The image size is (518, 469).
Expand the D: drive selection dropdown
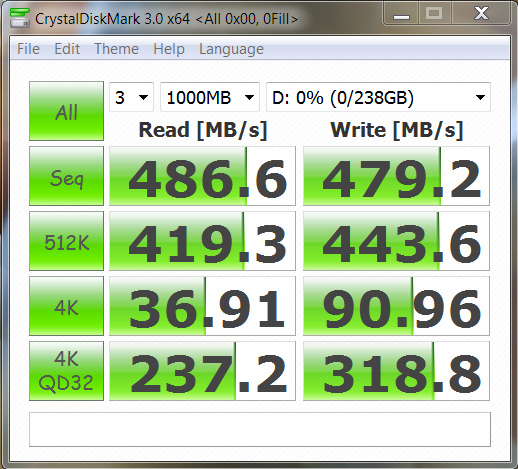point(378,97)
